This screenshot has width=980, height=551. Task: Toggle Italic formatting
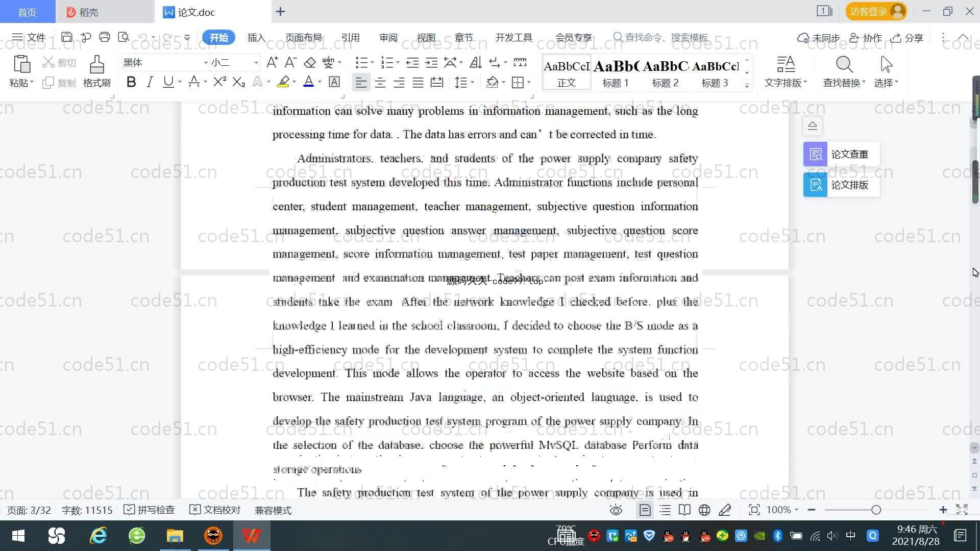(x=150, y=82)
